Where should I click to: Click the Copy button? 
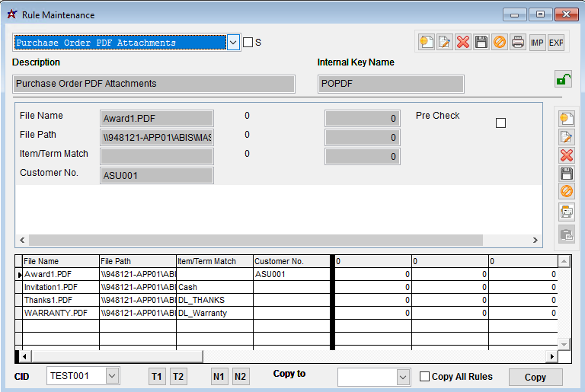pyautogui.click(x=535, y=377)
